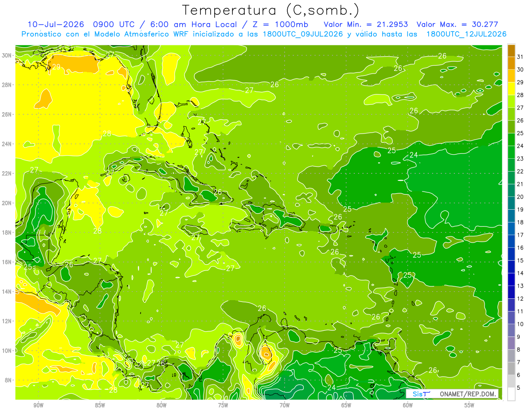This screenshot has width=532, height=411.
Task: Click the legend swatch between 25 and 26
Action: click(x=511, y=127)
